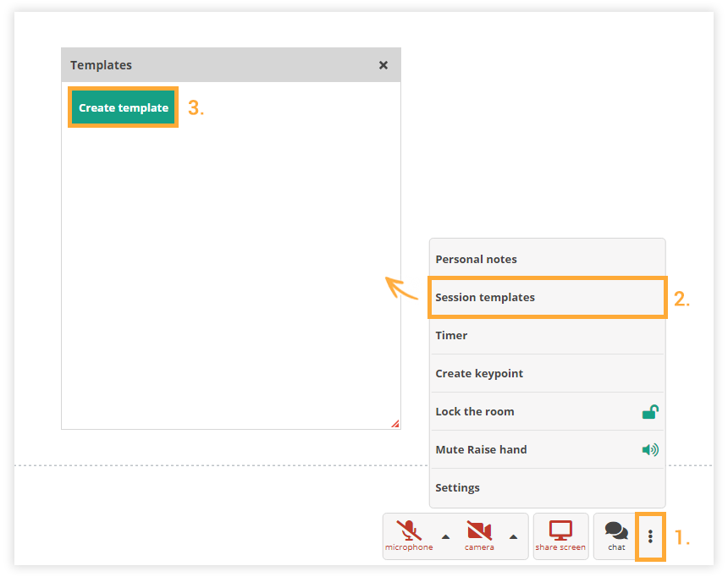Select Session templates from the menu
The image size is (728, 577).
548,297
